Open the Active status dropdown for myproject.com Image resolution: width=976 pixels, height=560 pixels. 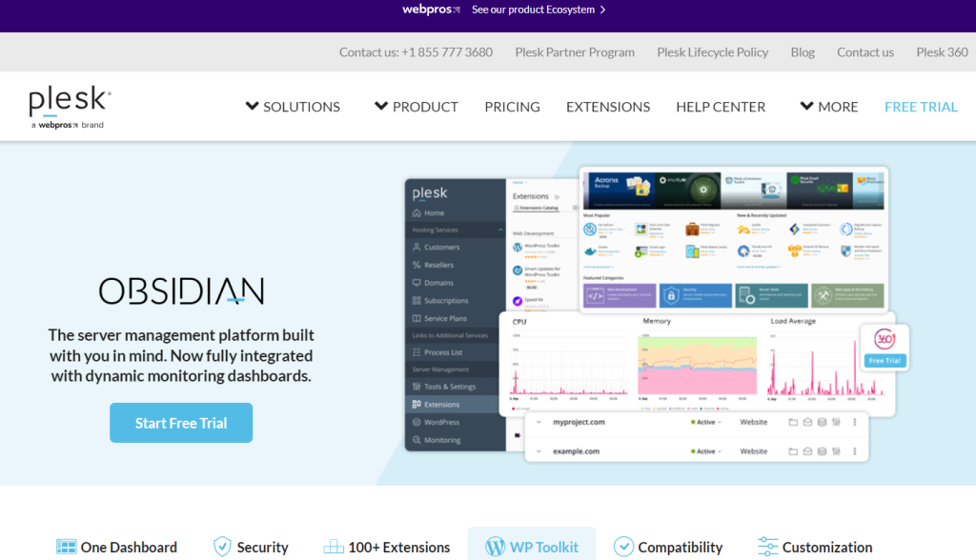pos(706,422)
